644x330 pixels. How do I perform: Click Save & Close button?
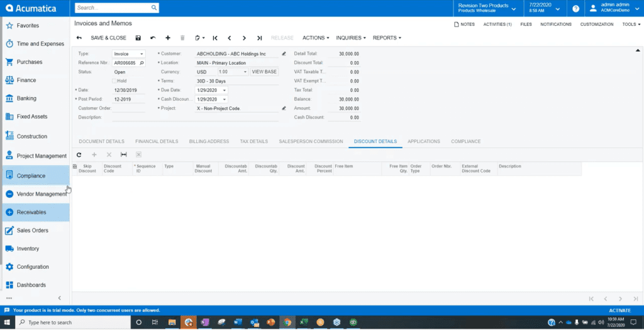tap(108, 38)
